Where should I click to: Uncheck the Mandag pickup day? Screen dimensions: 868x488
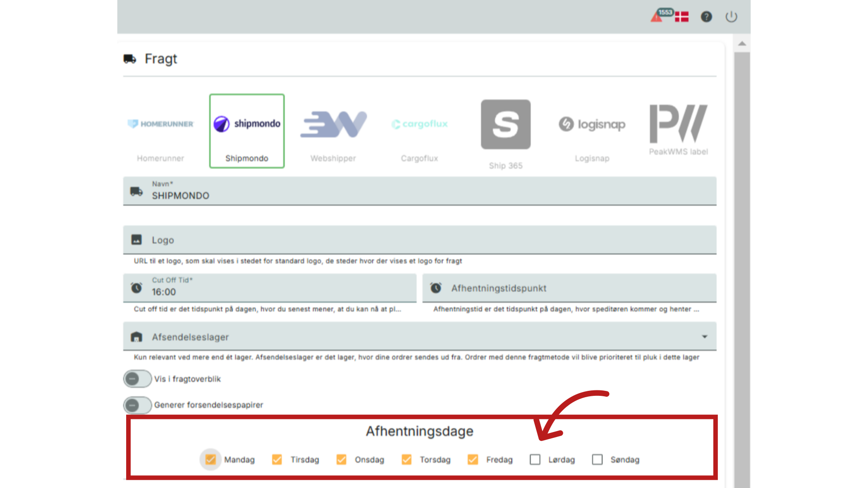[x=211, y=460]
